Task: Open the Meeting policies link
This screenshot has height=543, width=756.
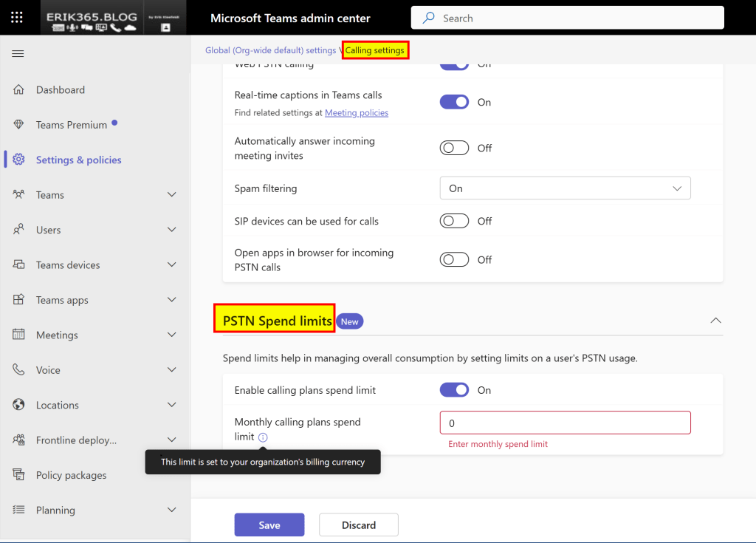Action: pyautogui.click(x=357, y=113)
